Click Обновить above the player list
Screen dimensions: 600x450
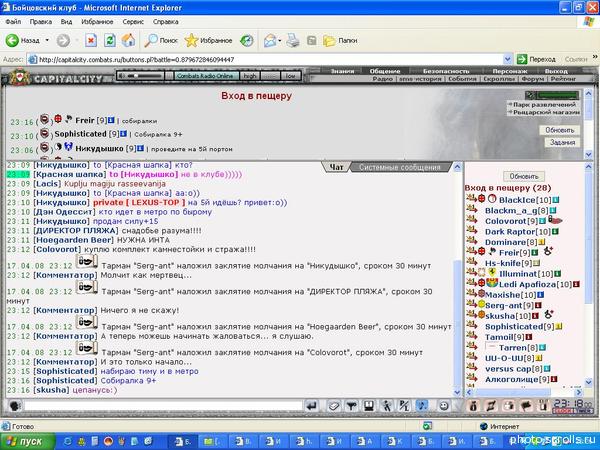524,176
